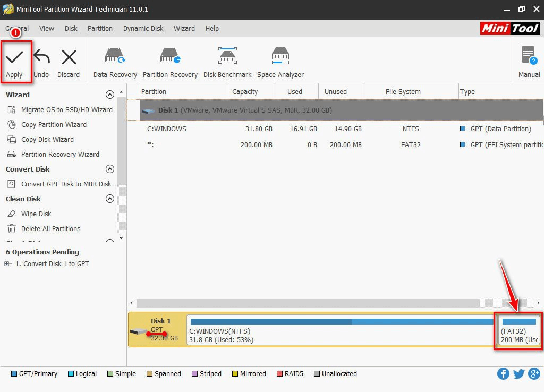Expand pending operation Convert Disk 1 to GPT
This screenshot has width=544, height=392.
pyautogui.click(x=6, y=263)
